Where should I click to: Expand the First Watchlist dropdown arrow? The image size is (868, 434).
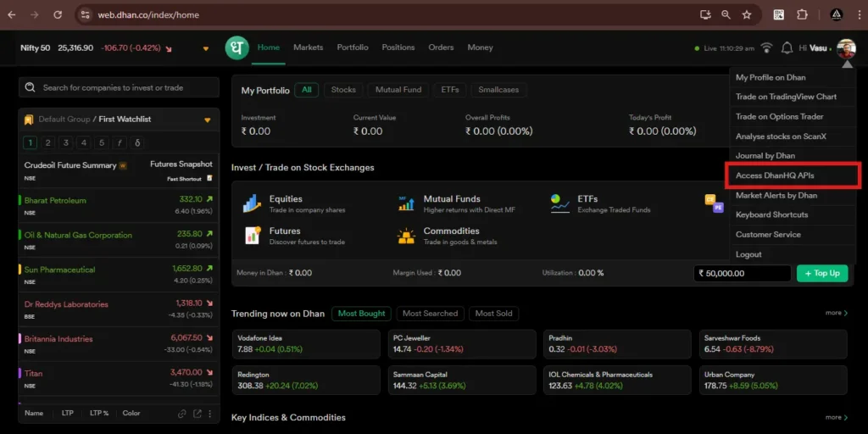[x=208, y=120]
